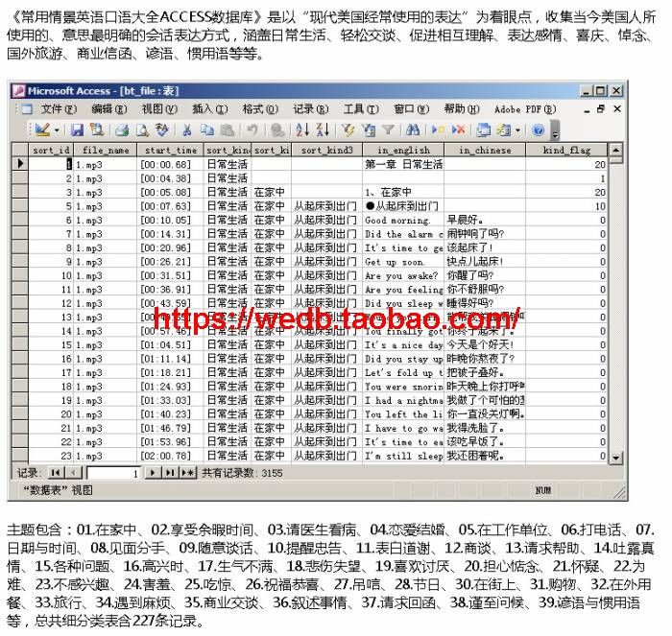Viewport: 672px width, 636px height.
Task: Click the '[00:04.38]' start_time cell
Action: [x=171, y=178]
